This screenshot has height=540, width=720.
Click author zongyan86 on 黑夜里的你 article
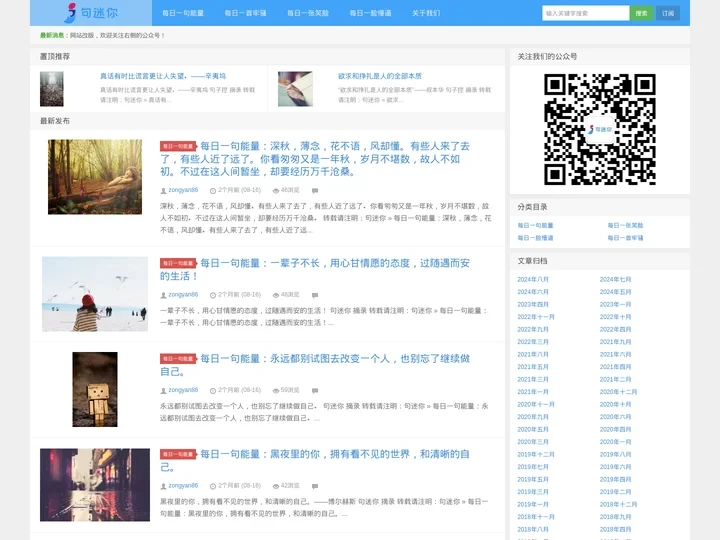pyautogui.click(x=183, y=486)
